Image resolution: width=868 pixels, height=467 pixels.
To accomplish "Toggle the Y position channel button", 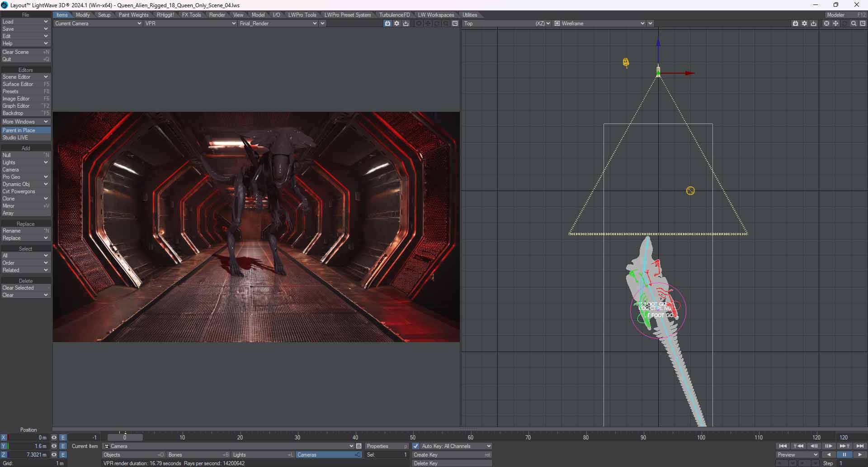I will pos(4,446).
